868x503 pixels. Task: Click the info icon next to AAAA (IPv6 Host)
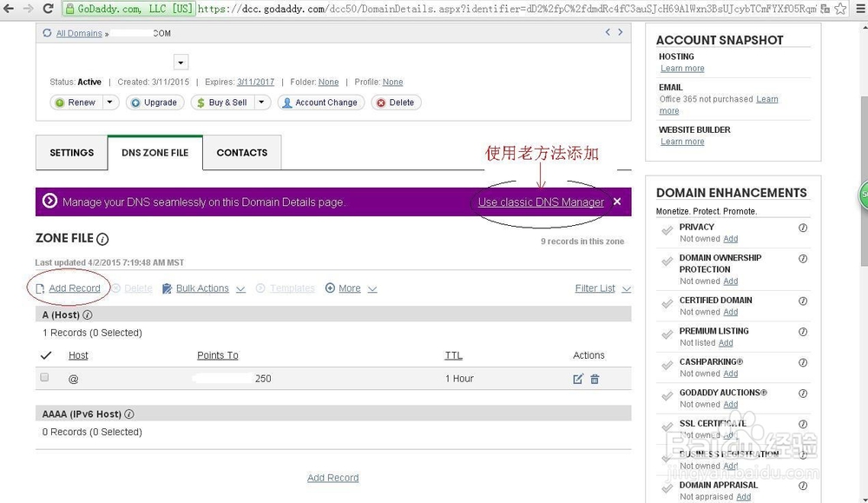(x=128, y=414)
